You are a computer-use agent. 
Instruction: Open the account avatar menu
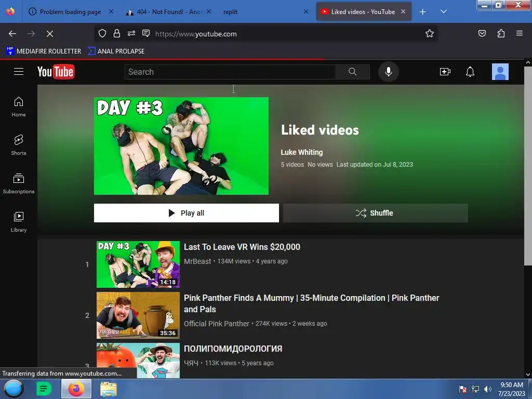[x=500, y=72]
